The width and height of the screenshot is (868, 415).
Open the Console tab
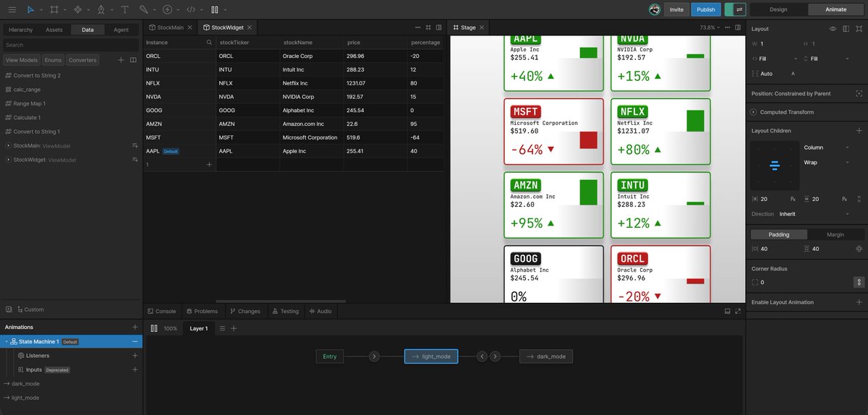point(162,311)
